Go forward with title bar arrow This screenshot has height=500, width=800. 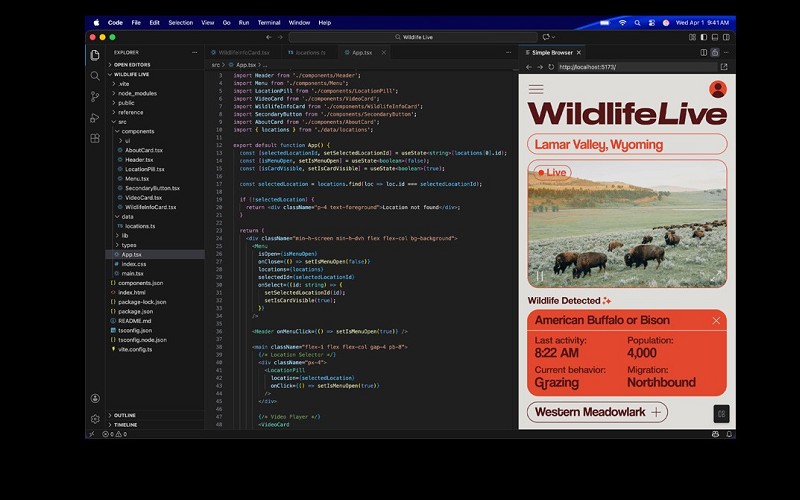pos(280,37)
